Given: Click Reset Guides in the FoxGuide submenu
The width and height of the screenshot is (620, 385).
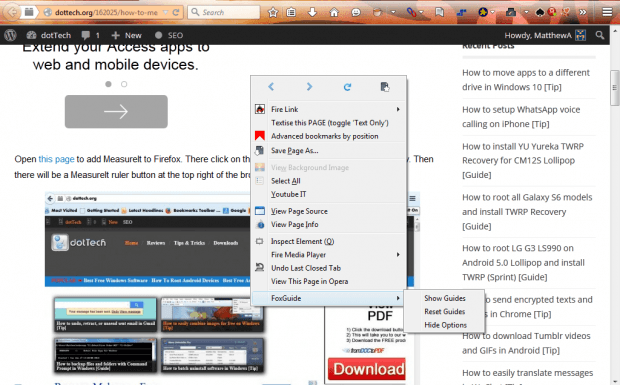Looking at the screenshot, I should [444, 311].
